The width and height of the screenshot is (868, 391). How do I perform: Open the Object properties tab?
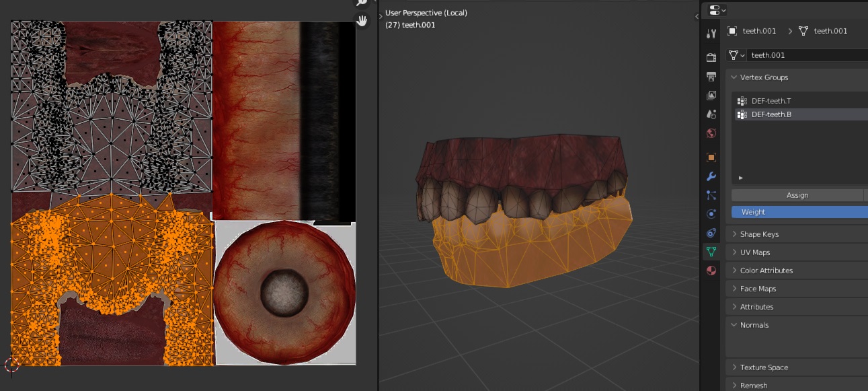click(711, 157)
